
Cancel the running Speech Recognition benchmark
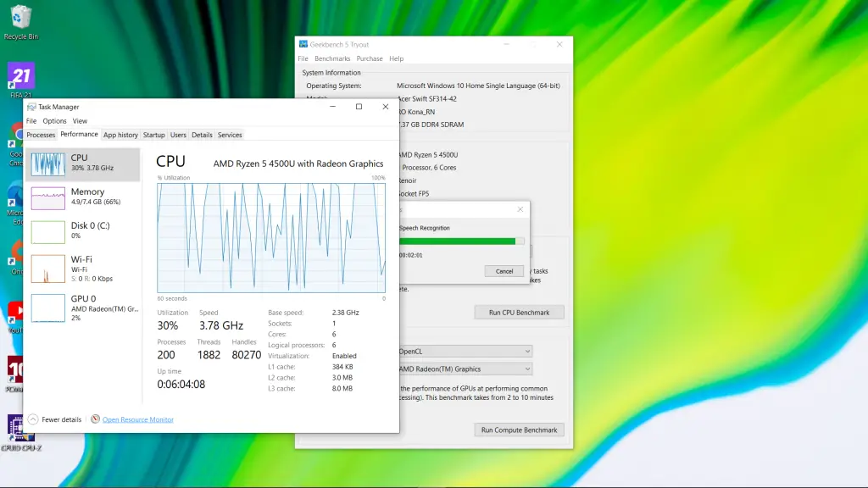pos(504,271)
